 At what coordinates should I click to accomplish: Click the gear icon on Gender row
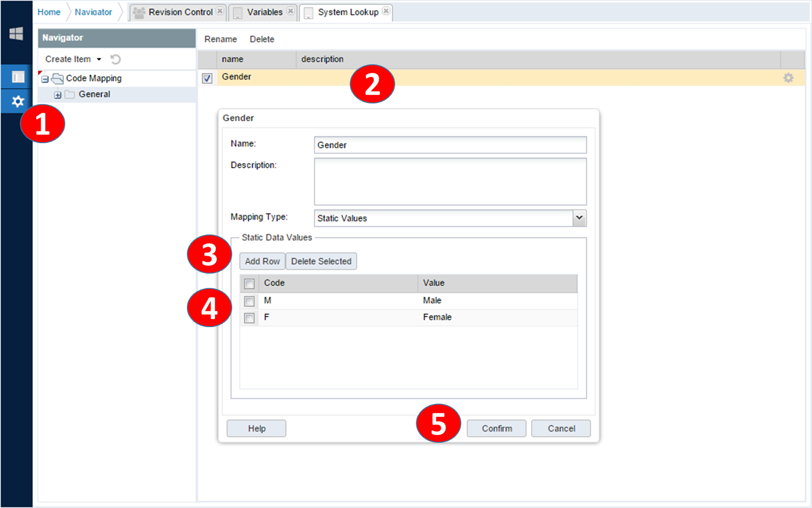point(788,78)
